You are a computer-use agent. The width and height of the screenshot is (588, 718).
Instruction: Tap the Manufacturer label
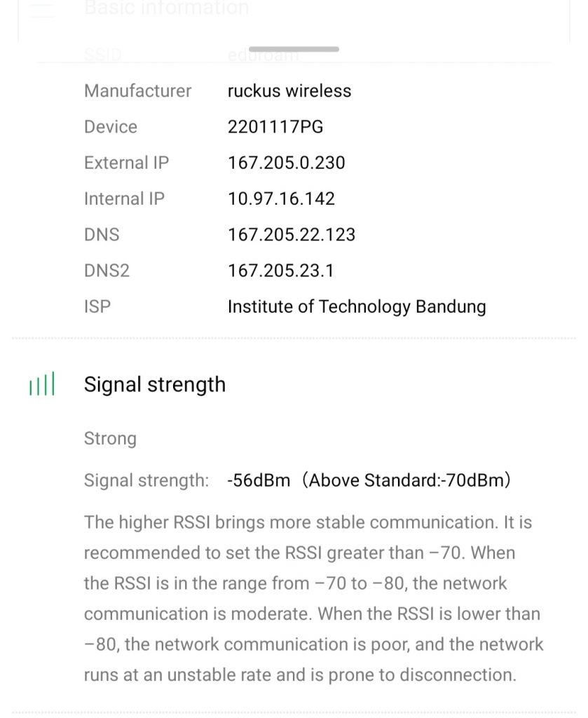pyautogui.click(x=137, y=91)
